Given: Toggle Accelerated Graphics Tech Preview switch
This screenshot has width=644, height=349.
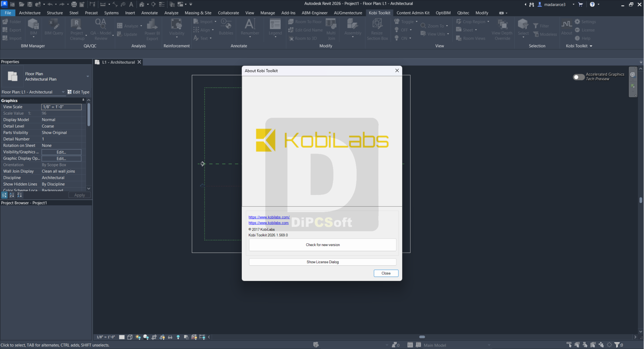Looking at the screenshot, I should pyautogui.click(x=579, y=77).
